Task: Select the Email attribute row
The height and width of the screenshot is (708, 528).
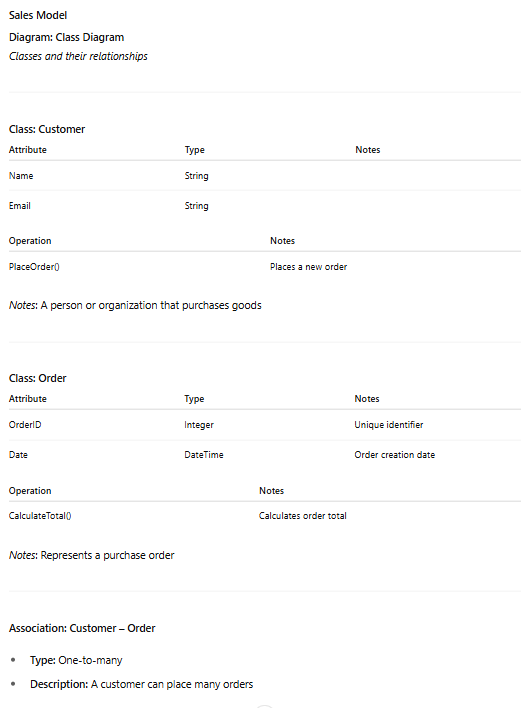Action: tap(265, 206)
